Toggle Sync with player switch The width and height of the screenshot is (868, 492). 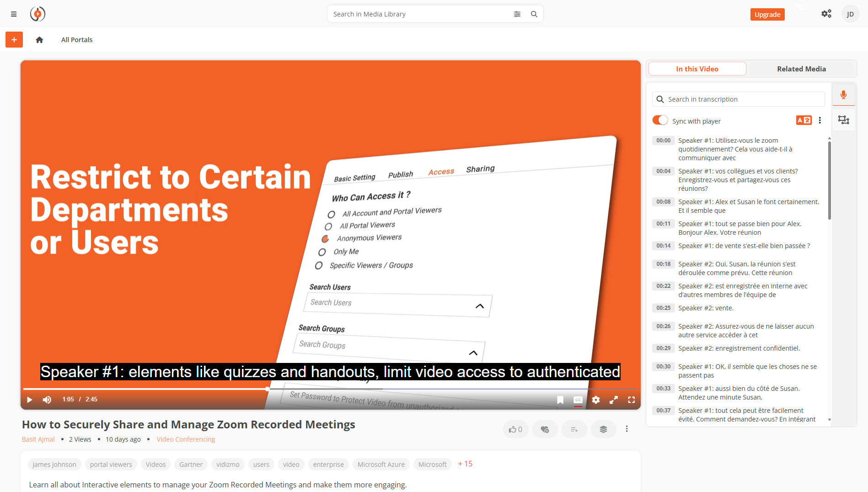[x=660, y=120]
